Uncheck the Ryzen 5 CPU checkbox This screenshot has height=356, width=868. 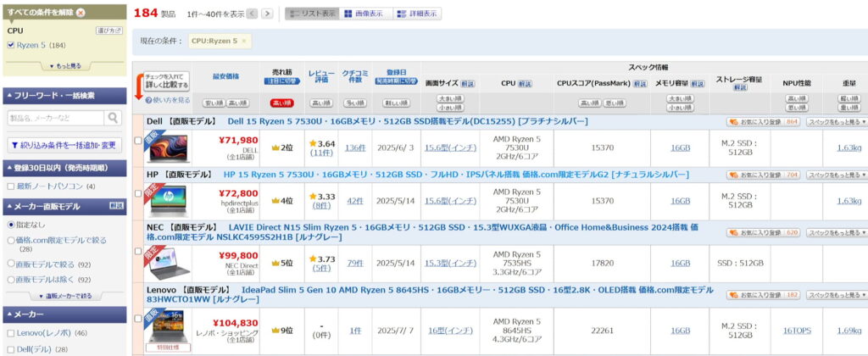pyautogui.click(x=10, y=45)
